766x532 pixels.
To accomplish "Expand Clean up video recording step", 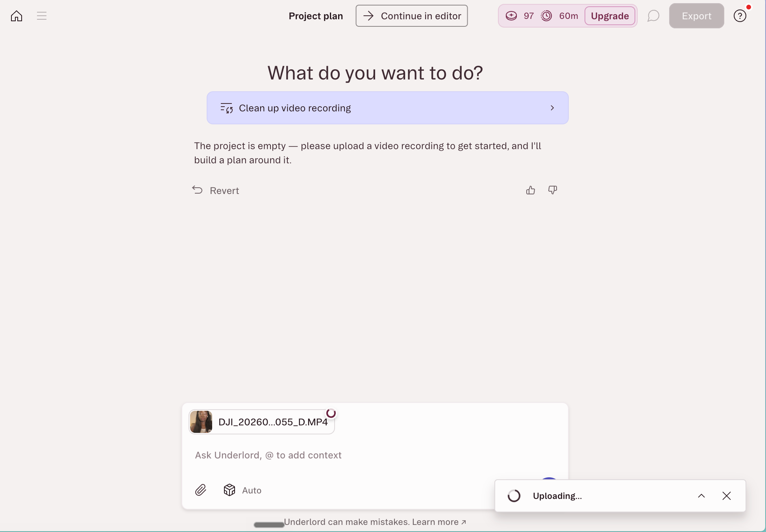I will pyautogui.click(x=388, y=108).
